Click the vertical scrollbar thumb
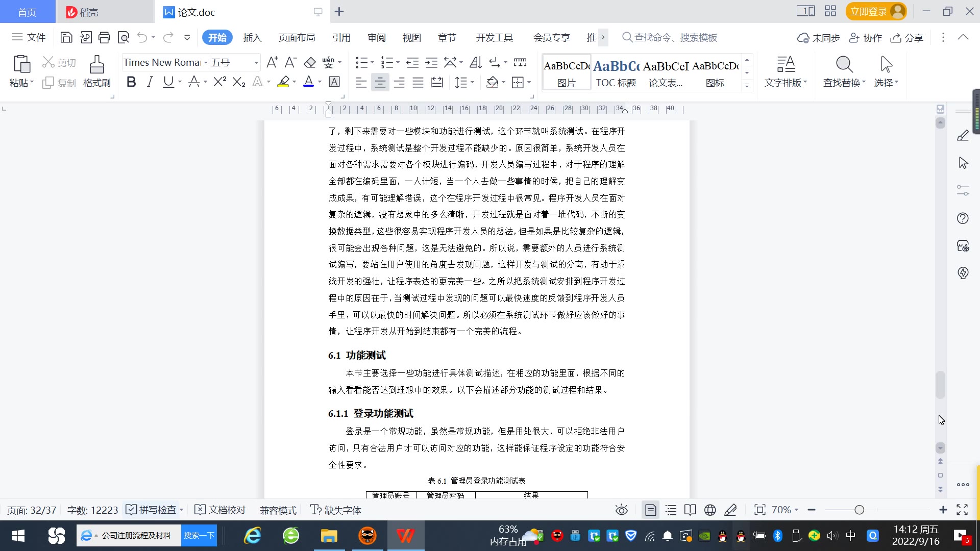The image size is (980, 551). point(940,385)
